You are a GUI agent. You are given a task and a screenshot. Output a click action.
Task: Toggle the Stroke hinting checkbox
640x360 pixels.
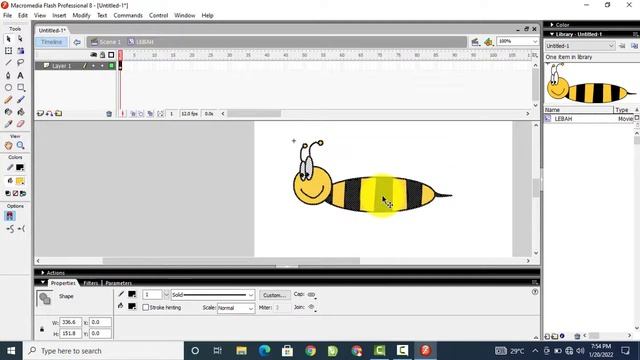[x=146, y=307]
